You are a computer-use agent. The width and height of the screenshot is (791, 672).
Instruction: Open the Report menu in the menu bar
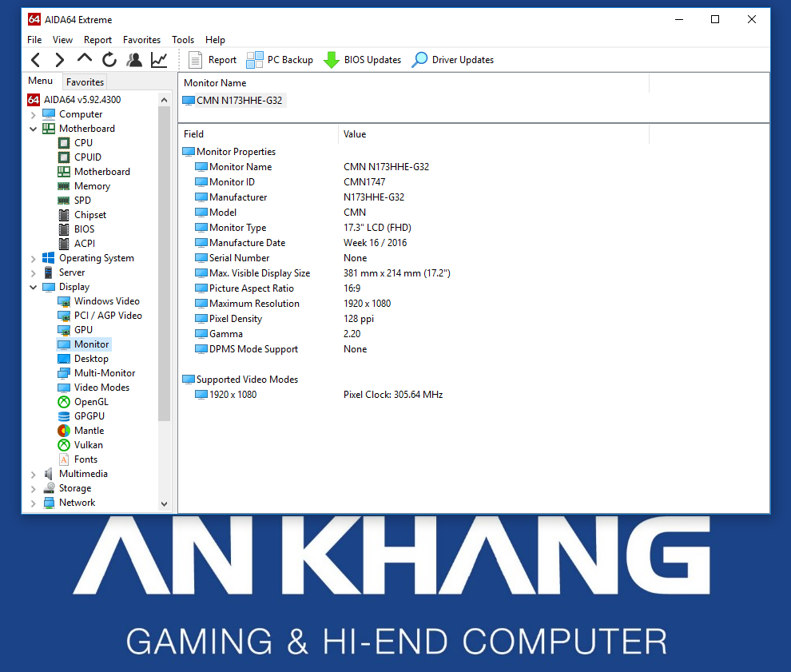coord(97,40)
